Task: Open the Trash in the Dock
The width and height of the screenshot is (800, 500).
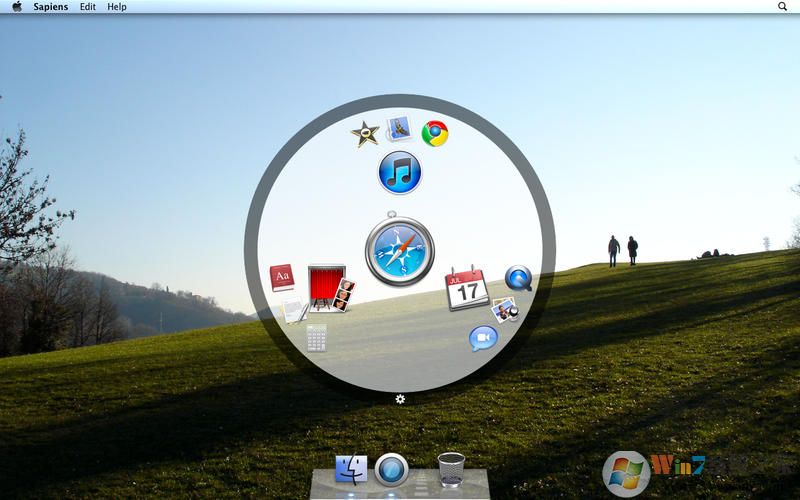Action: (x=452, y=469)
